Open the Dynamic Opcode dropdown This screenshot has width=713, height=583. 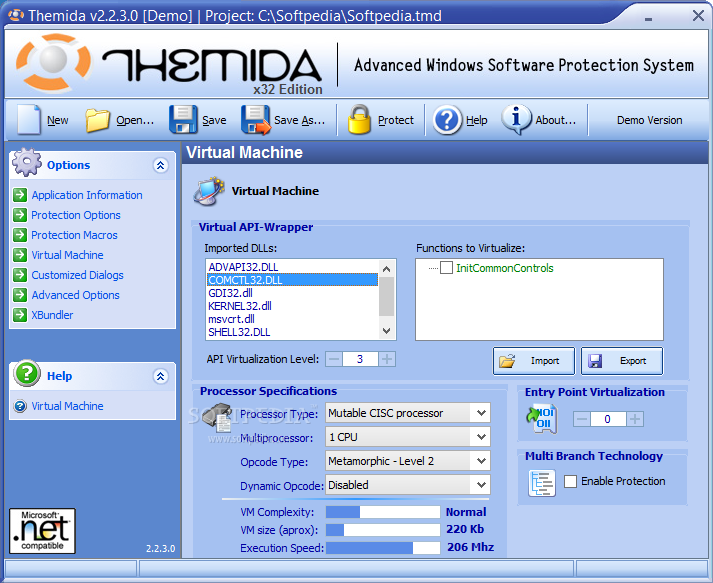[482, 485]
